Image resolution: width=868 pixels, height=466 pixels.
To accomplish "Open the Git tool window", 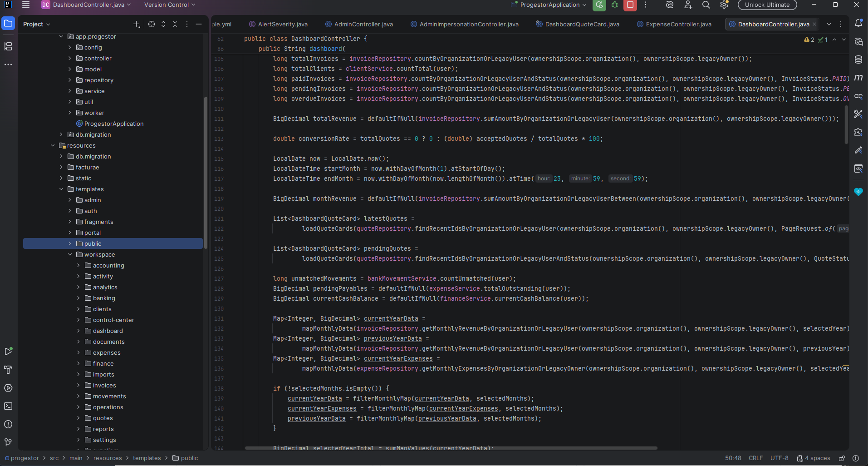I will [x=8, y=442].
